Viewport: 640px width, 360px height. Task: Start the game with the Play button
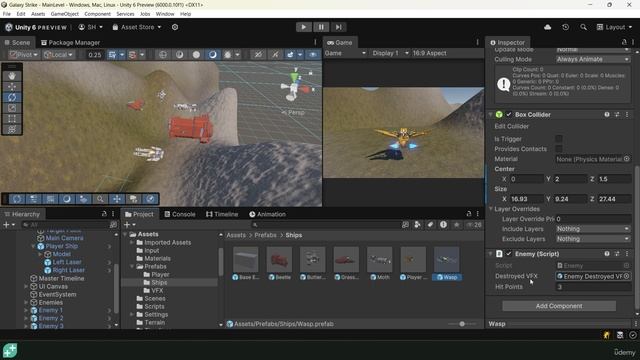point(303,27)
